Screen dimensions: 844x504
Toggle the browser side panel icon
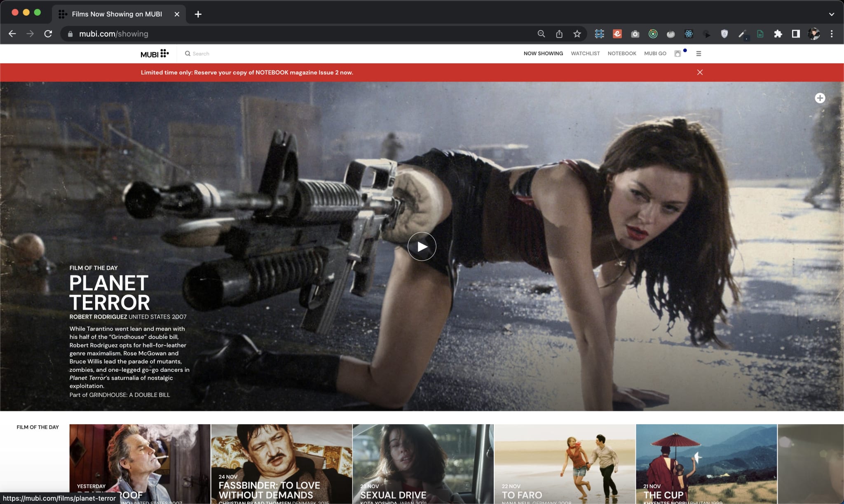tap(796, 34)
